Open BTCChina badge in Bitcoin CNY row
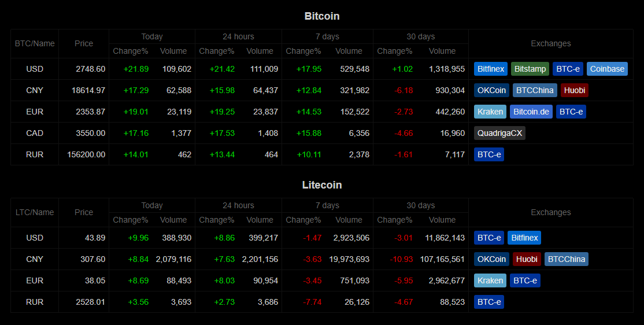 535,90
